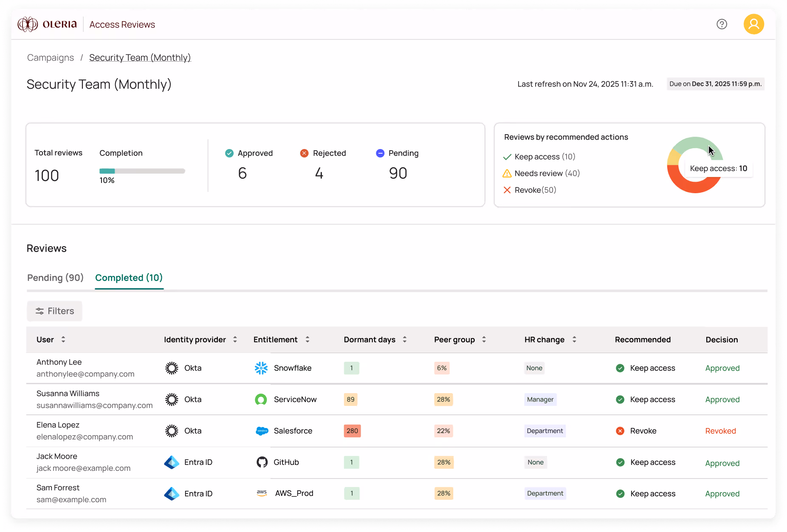The image size is (787, 532).
Task: Click the Keep access: 10 tooltip
Action: 718,169
